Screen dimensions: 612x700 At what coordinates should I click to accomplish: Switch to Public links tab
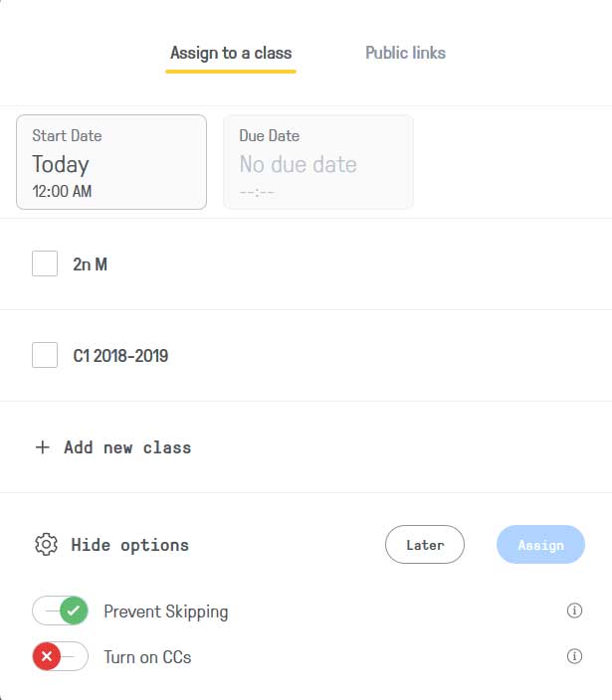pos(406,53)
